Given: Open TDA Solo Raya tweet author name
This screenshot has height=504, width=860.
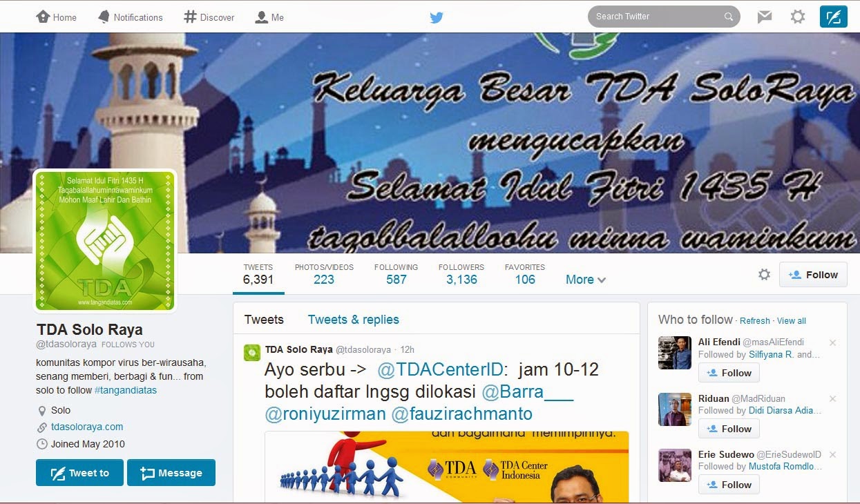Looking at the screenshot, I should 299,349.
